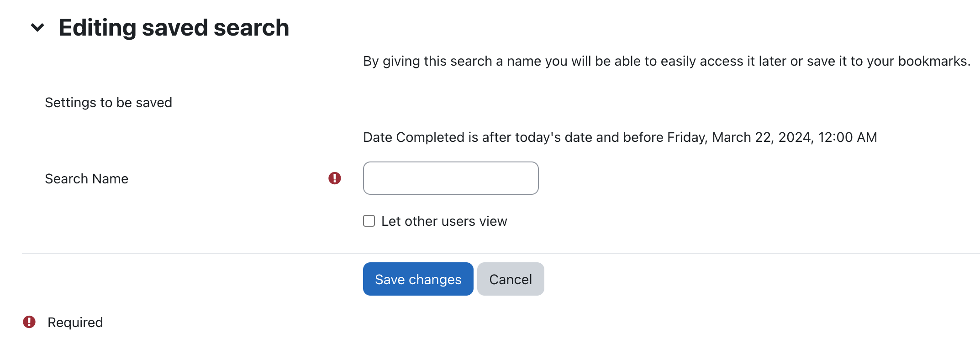Click the Settings to be saved label
This screenshot has width=980, height=354.
pos(108,103)
